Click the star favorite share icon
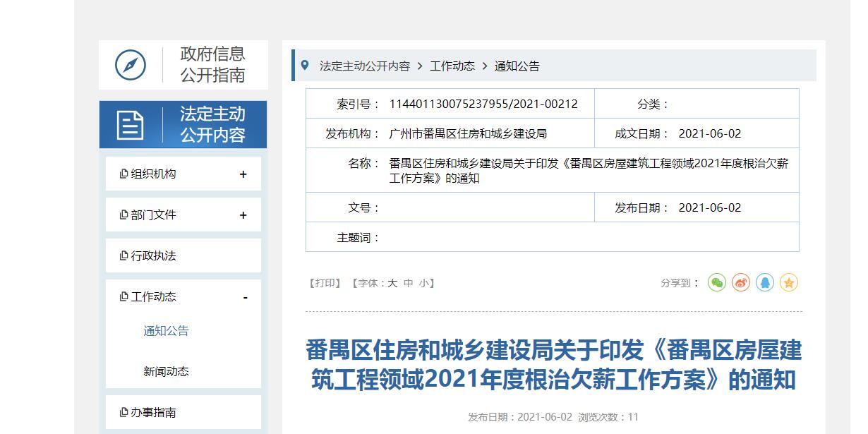 (x=789, y=282)
